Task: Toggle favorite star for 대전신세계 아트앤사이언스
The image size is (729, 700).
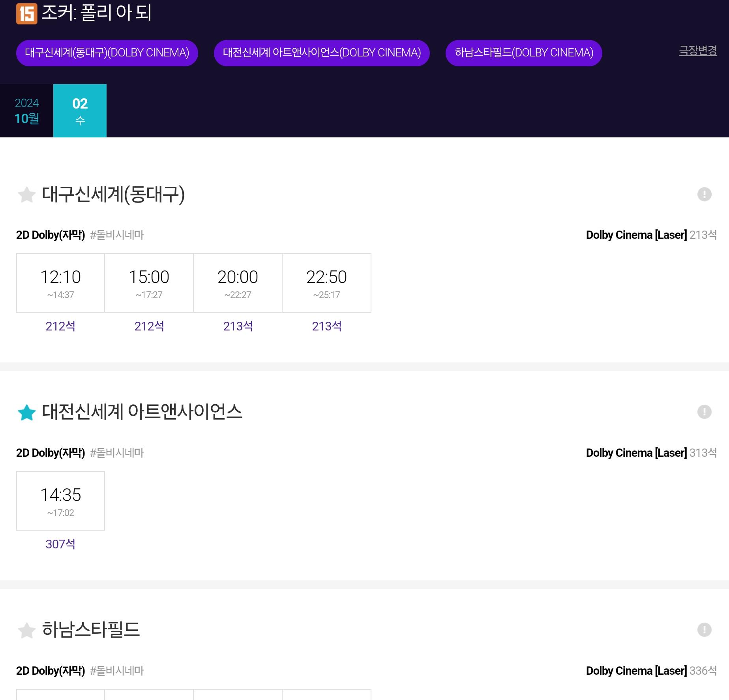Action: click(27, 413)
